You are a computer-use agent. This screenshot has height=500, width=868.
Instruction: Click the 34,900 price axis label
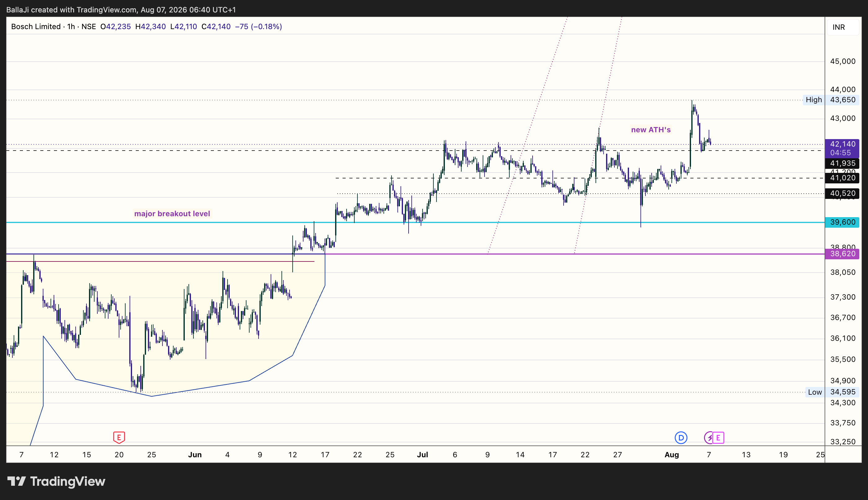[x=843, y=381]
